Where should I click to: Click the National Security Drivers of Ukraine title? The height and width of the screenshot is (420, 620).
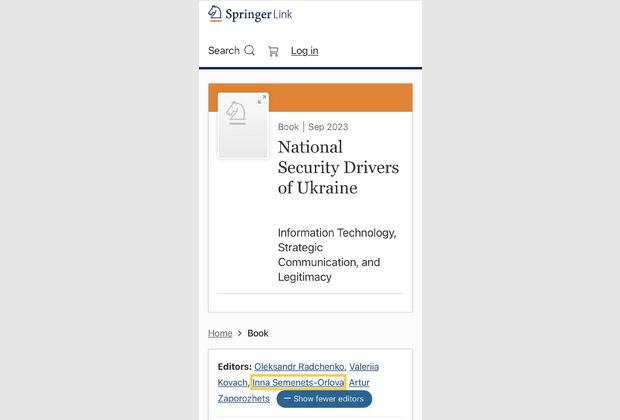pos(338,167)
